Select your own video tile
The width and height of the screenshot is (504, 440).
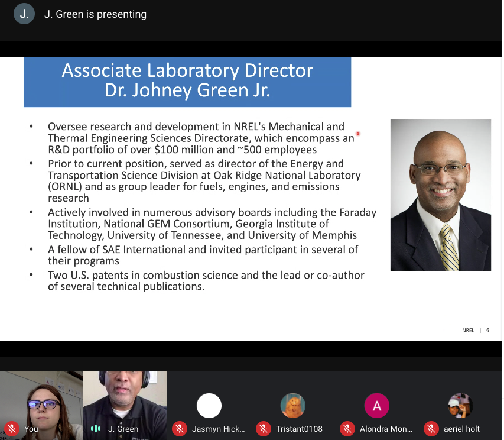[x=41, y=405]
